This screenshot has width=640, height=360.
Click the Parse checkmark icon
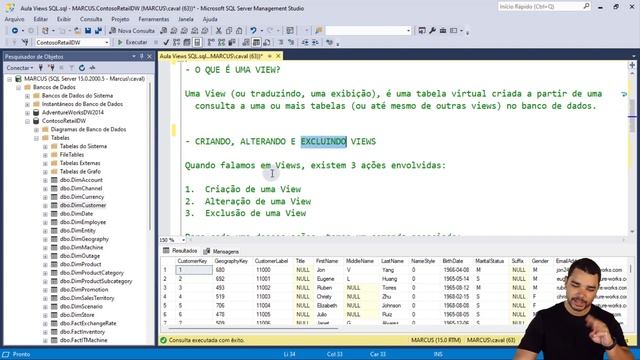[166, 42]
